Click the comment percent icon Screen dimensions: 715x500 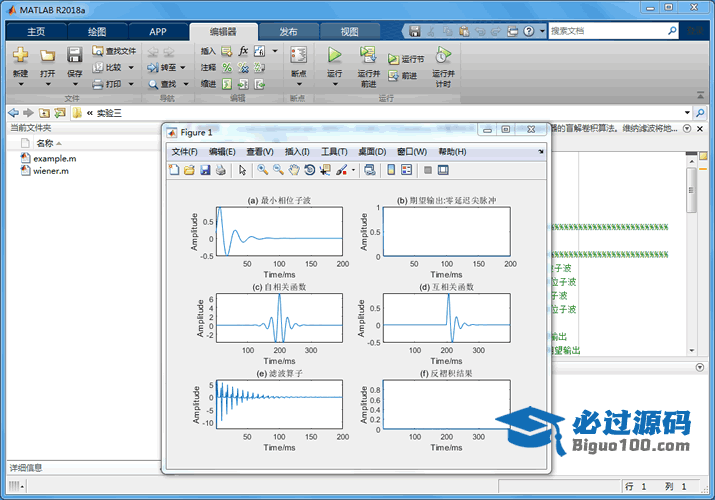[227, 67]
